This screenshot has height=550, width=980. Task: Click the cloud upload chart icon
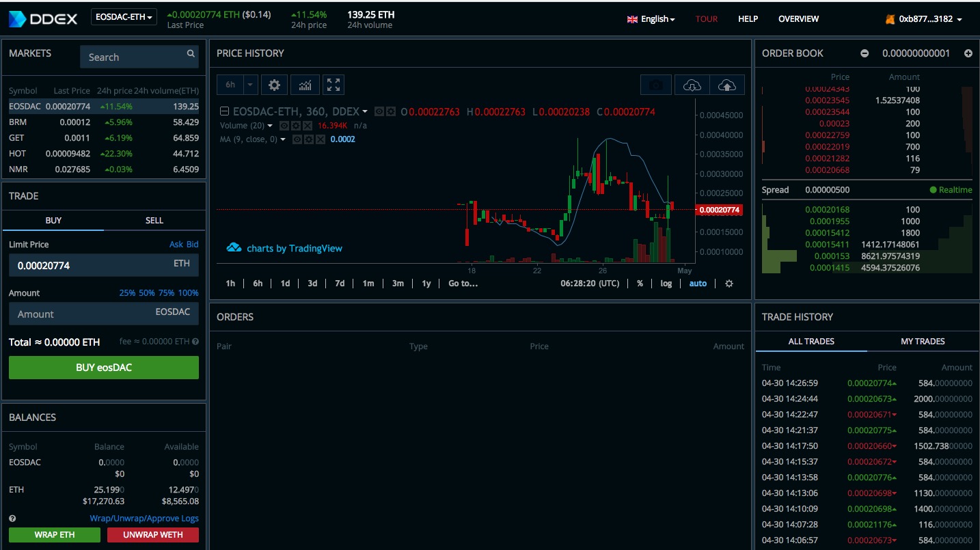pos(727,85)
